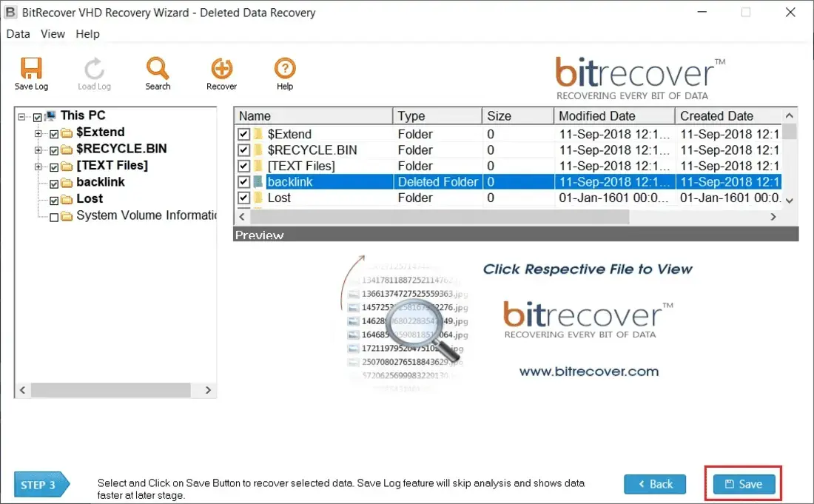The height and width of the screenshot is (504, 814).
Task: Sort by the Modified Date column header
Action: tap(614, 115)
